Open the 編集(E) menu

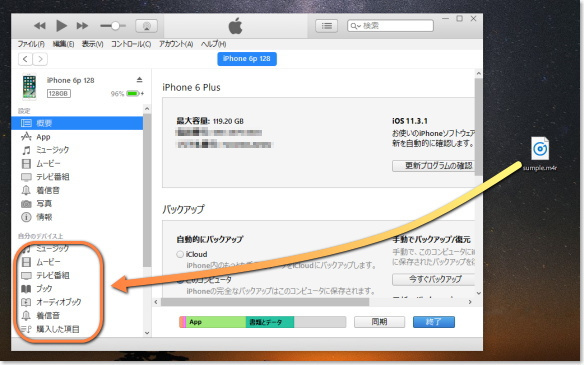[x=63, y=44]
